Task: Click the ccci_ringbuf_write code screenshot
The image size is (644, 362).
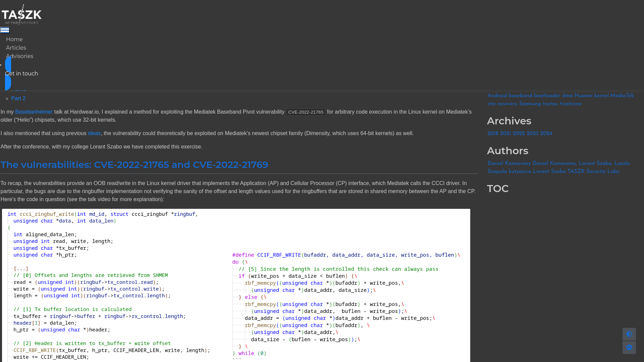Action: pos(236,285)
